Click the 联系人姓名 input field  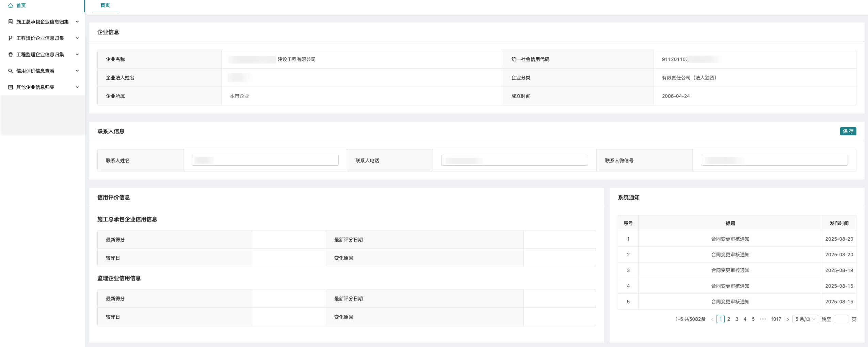pos(265,160)
